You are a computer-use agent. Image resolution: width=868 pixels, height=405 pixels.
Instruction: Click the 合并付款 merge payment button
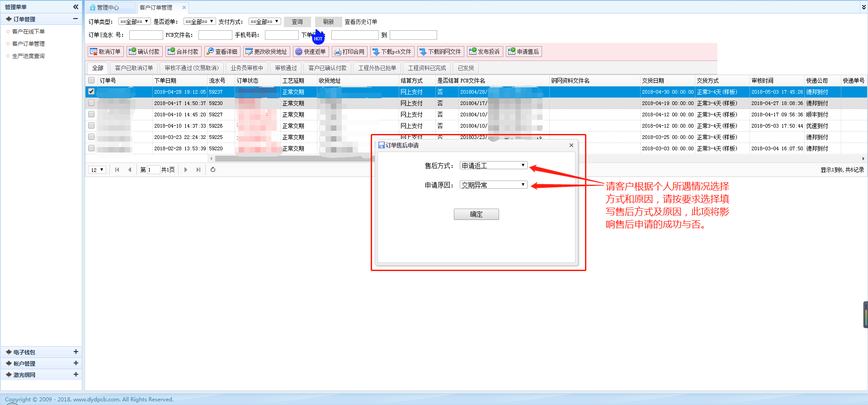(183, 52)
